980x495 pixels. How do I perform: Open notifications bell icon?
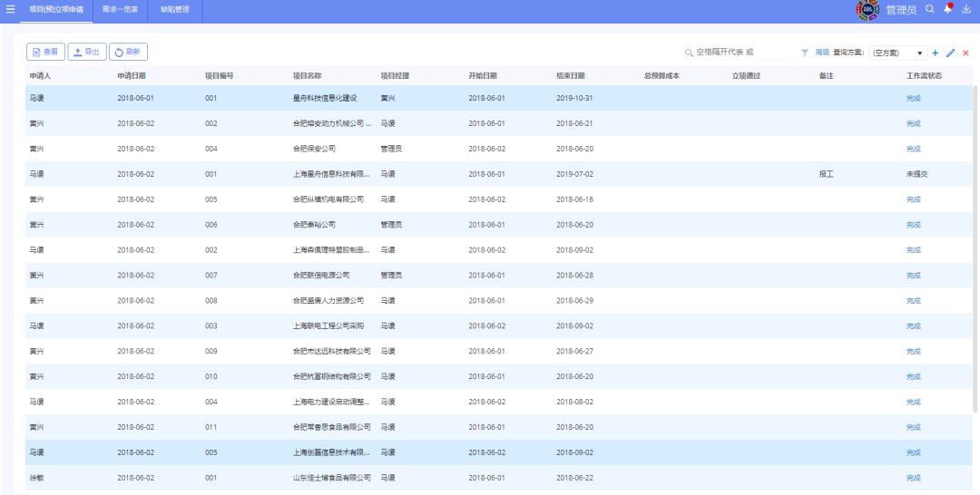pyautogui.click(x=947, y=9)
